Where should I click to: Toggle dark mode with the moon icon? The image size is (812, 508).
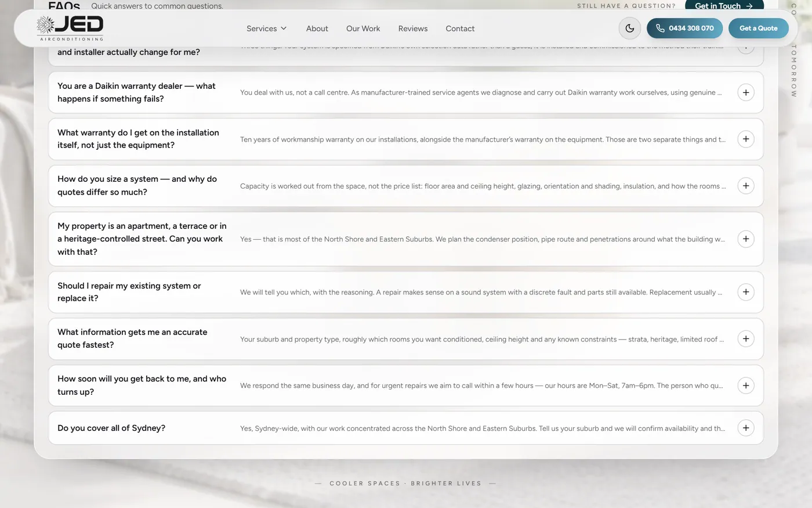point(630,28)
